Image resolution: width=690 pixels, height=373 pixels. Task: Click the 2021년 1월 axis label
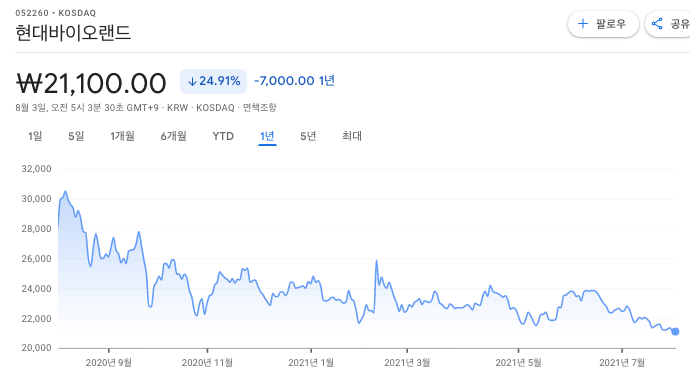[x=311, y=362]
